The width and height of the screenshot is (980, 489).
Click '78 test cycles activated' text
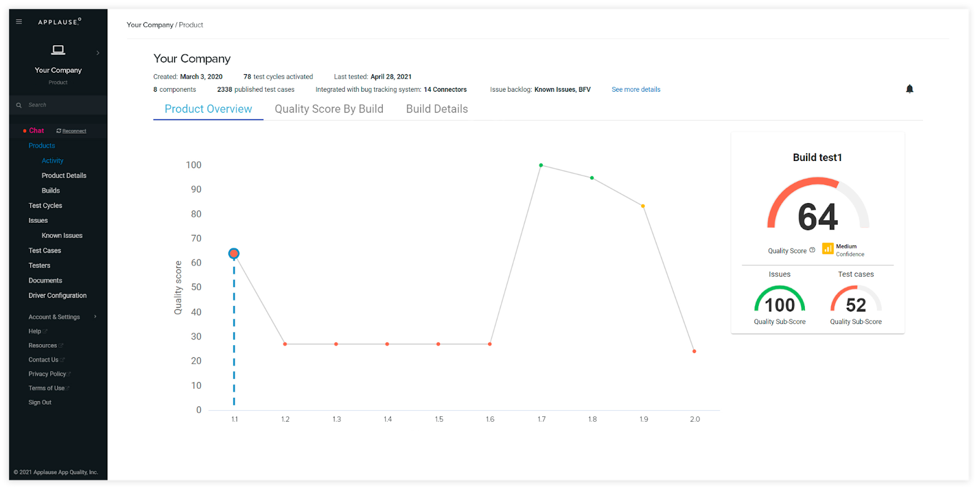(278, 77)
